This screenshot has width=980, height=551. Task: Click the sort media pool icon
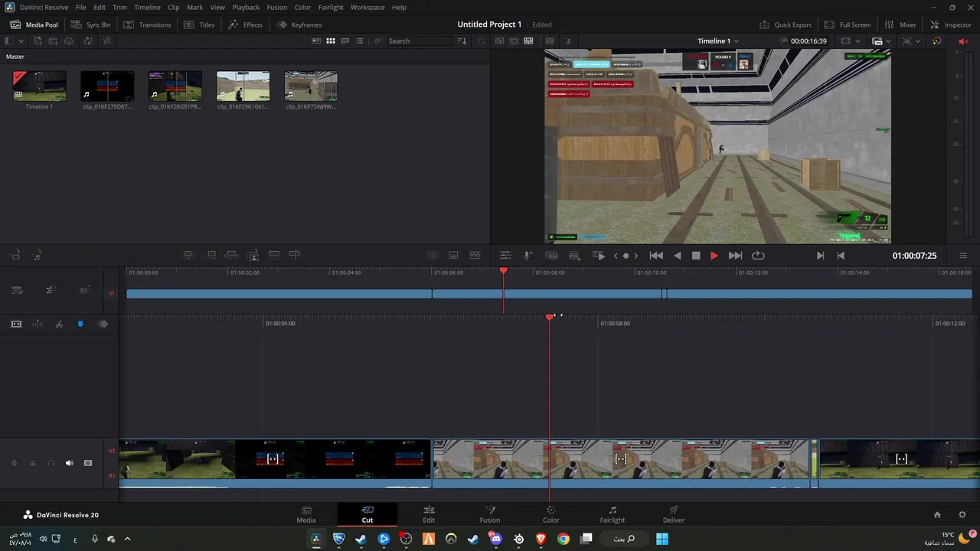(x=462, y=41)
